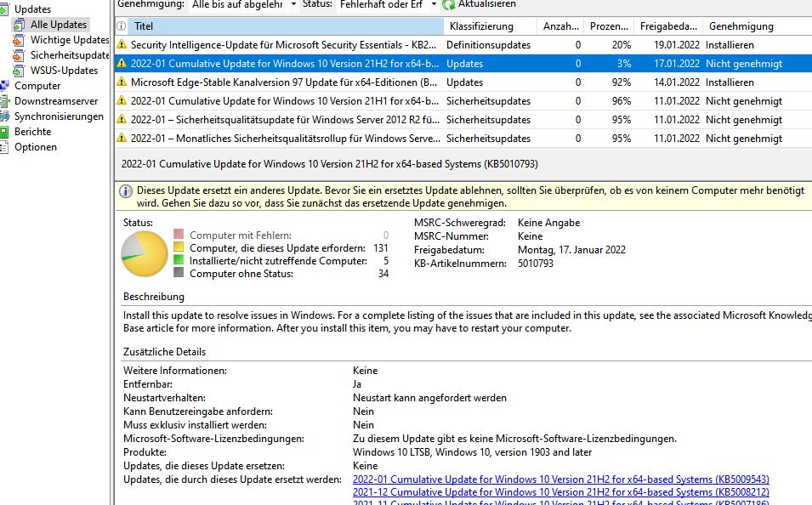Click the Sicherheitsupdates tree icon
The image size is (812, 505).
[x=20, y=55]
